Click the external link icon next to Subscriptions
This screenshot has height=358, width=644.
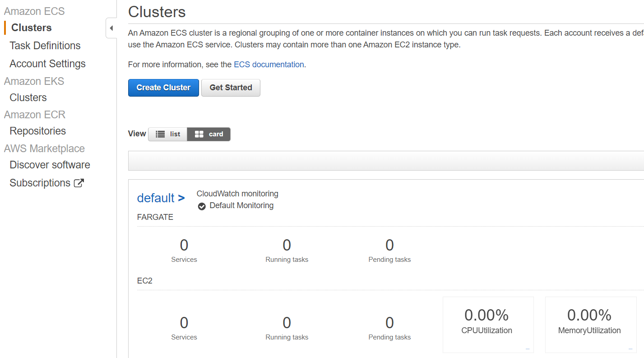(x=79, y=183)
